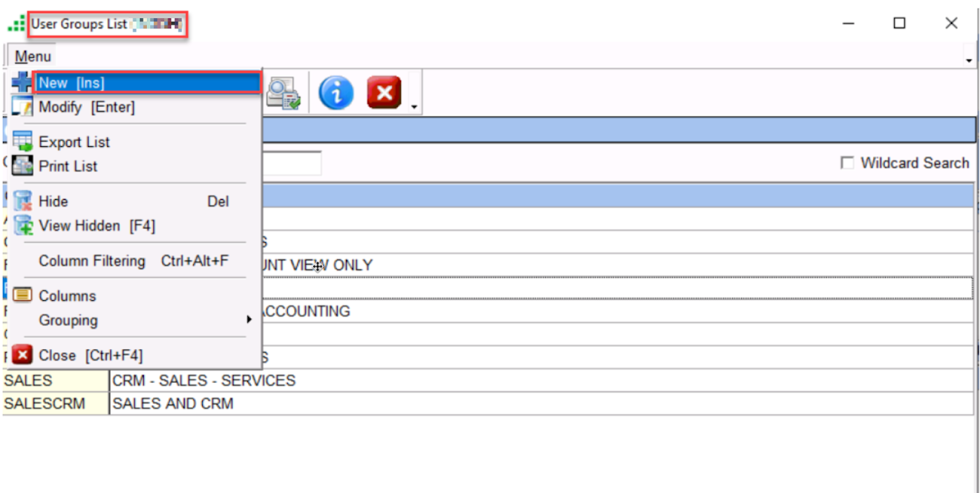Select Hide from the menu
The height and width of the screenshot is (493, 980).
[x=54, y=201]
